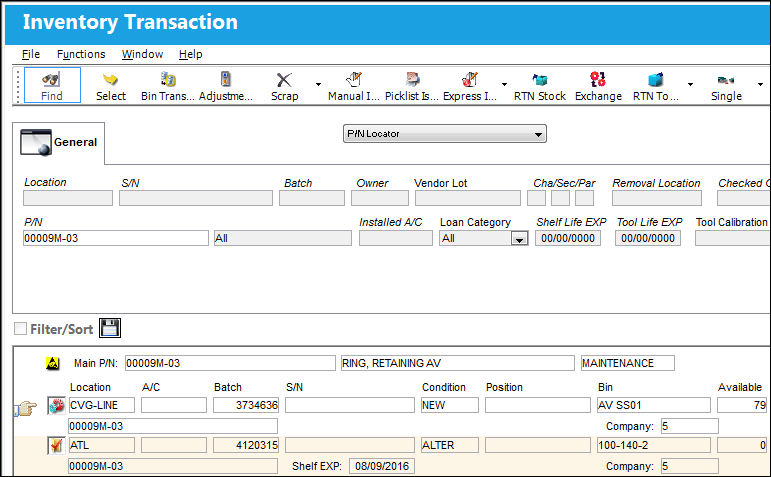Click the S/N search input field
Screen dimensions: 771x477
pos(196,198)
